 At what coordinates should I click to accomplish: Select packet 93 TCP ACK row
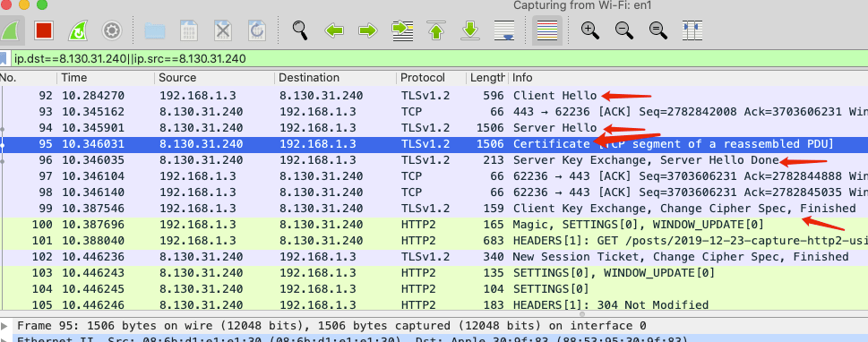tap(434, 112)
